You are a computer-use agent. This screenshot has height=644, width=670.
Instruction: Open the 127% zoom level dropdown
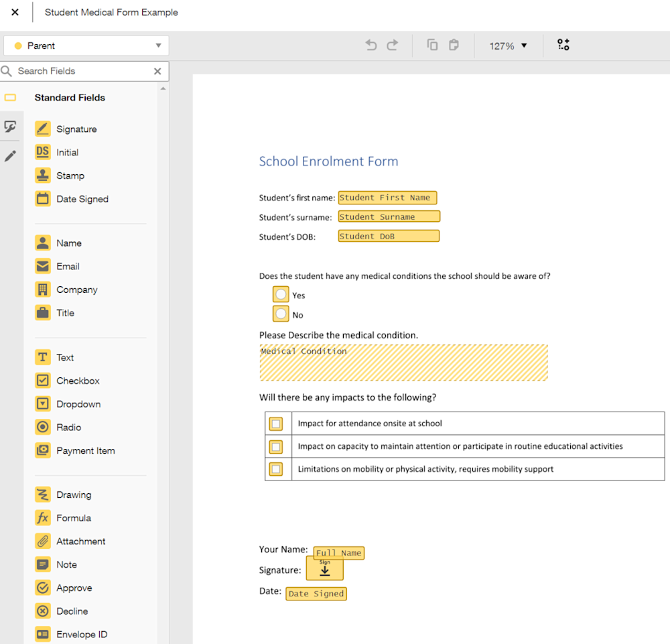[x=507, y=46]
